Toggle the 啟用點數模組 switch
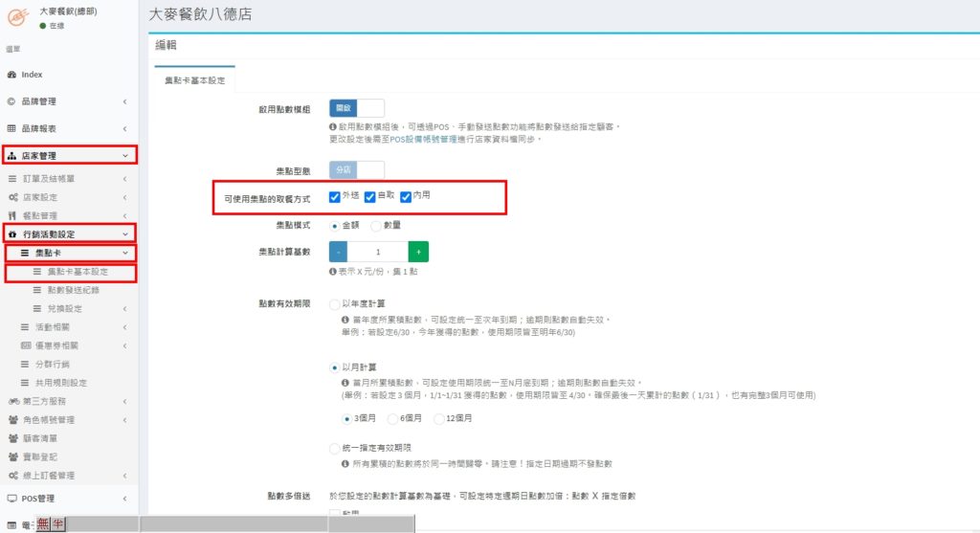980x533 pixels. click(x=357, y=108)
